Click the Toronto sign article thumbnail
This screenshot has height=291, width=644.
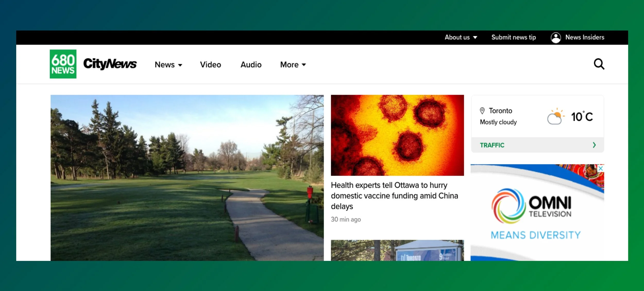pos(397,250)
